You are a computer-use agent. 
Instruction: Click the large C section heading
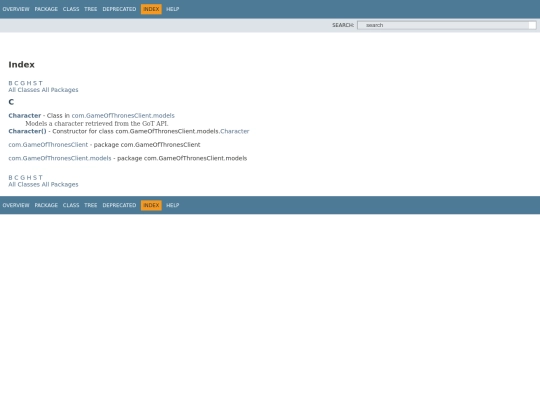pyautogui.click(x=11, y=102)
